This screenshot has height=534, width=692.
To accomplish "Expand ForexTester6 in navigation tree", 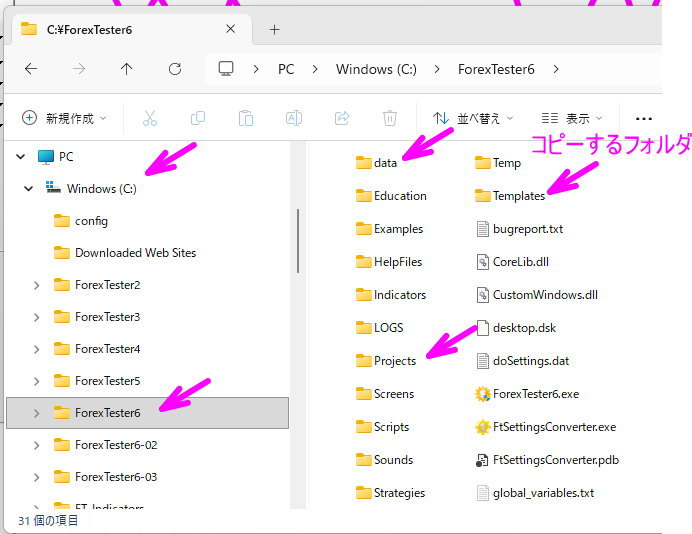I will point(37,413).
